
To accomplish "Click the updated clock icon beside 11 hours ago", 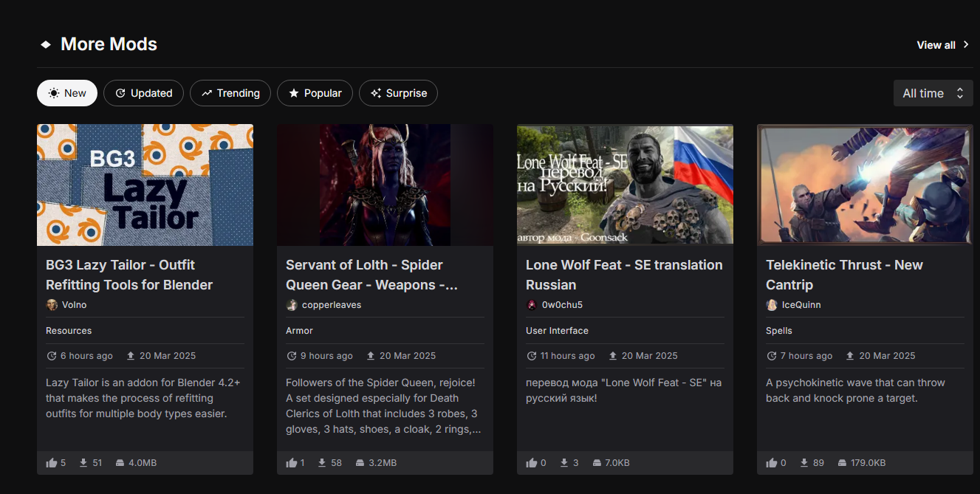I will tap(532, 356).
